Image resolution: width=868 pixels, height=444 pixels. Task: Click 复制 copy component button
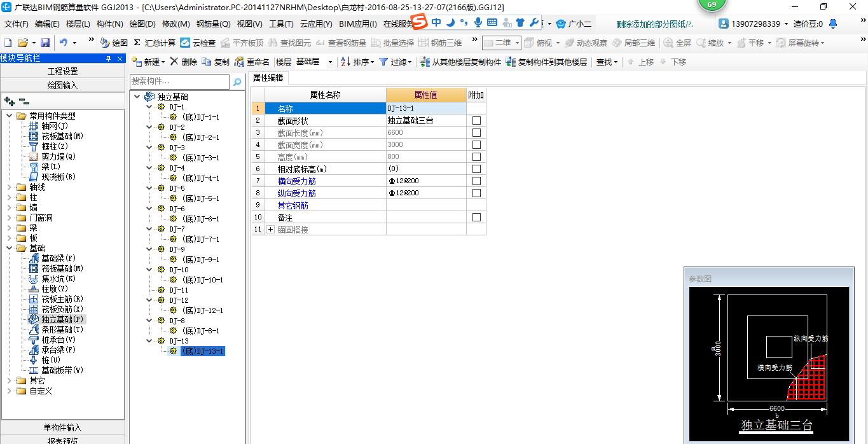[216, 62]
